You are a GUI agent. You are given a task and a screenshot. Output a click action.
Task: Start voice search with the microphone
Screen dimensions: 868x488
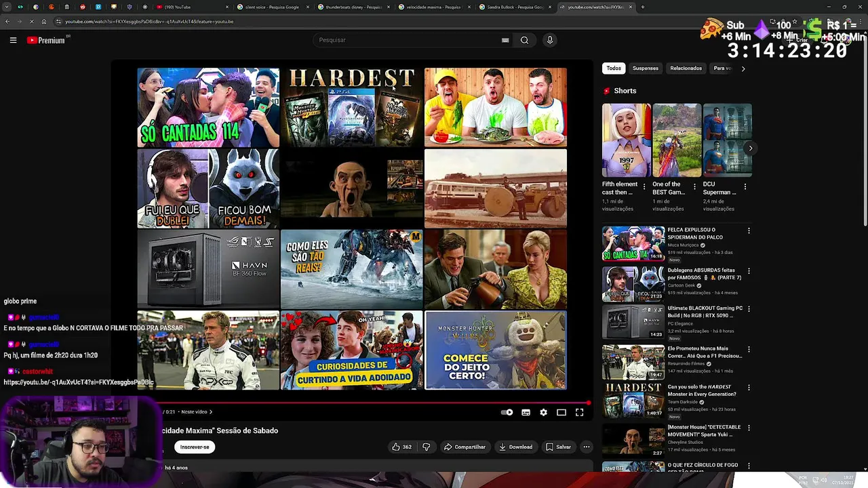[x=550, y=40]
